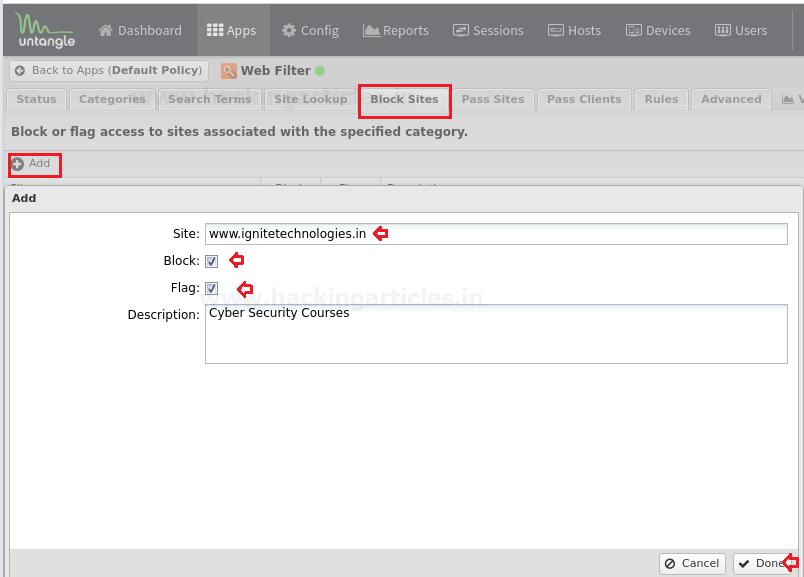804x577 pixels.
Task: Uncheck the Block checkbox
Action: point(212,261)
